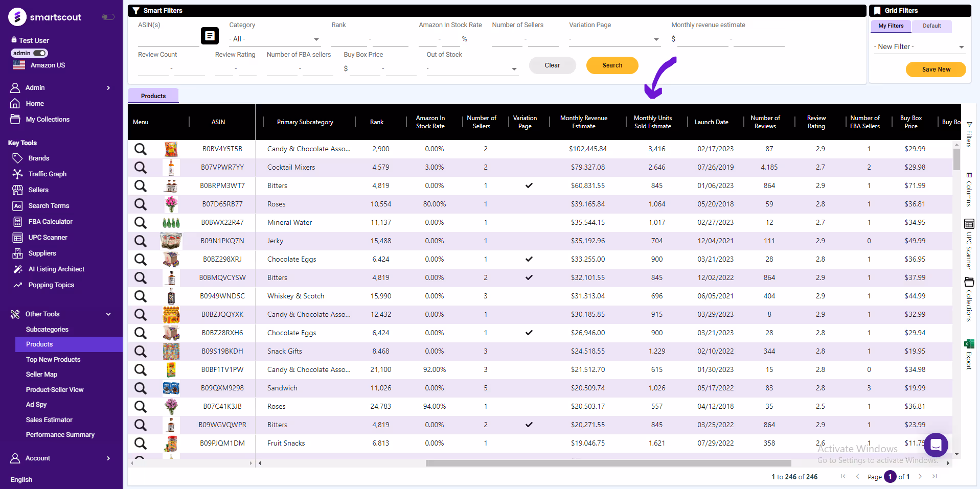
Task: Click magnifier icon for B07VPWR7YY row
Action: tap(140, 168)
